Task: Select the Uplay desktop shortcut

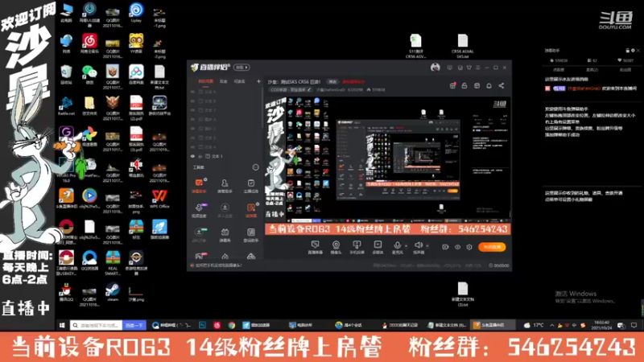Action: (x=136, y=12)
